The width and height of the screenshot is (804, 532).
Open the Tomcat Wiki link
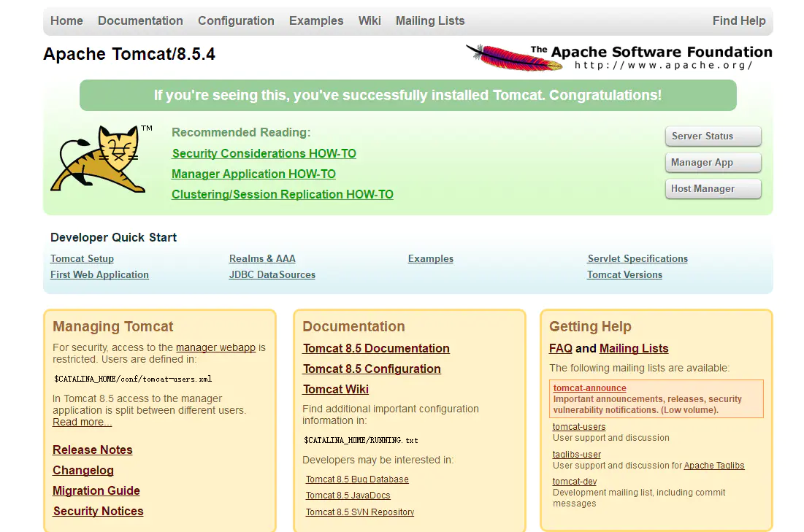336,389
